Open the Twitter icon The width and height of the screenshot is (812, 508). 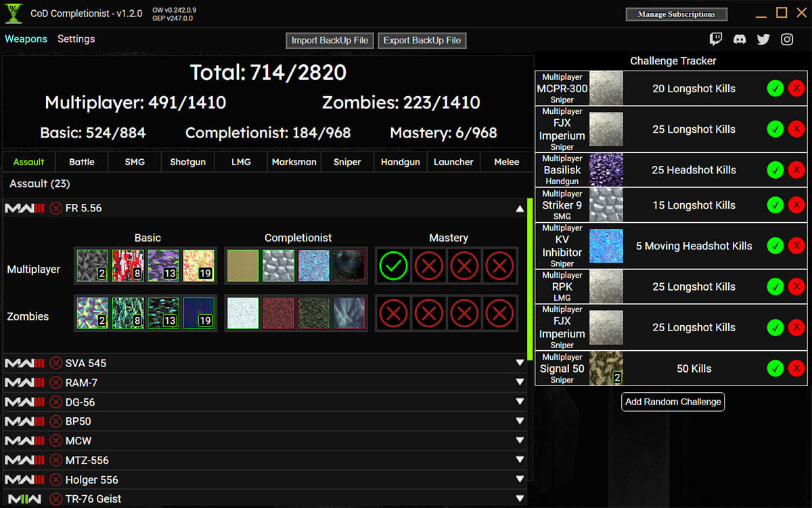click(x=763, y=39)
